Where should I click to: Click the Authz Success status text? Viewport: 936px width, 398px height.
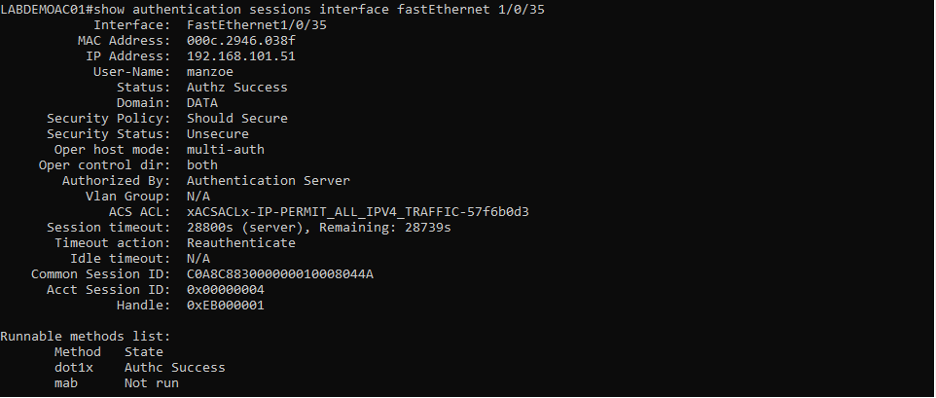[237, 87]
